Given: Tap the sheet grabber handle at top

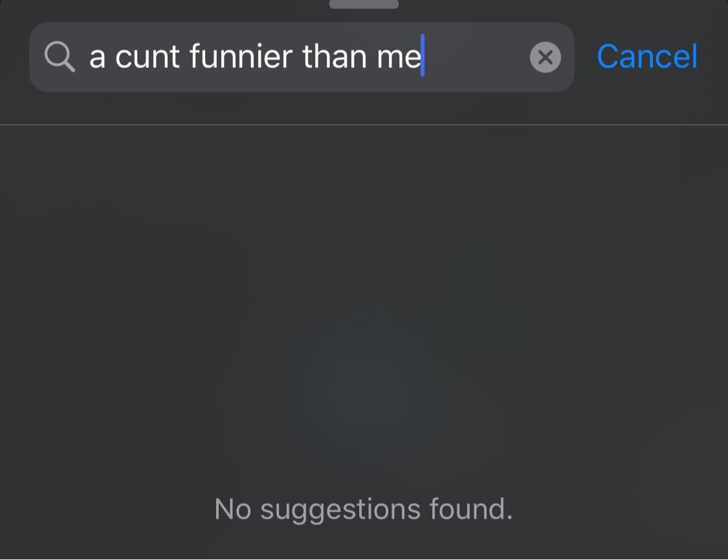Looking at the screenshot, I should tap(364, 4).
